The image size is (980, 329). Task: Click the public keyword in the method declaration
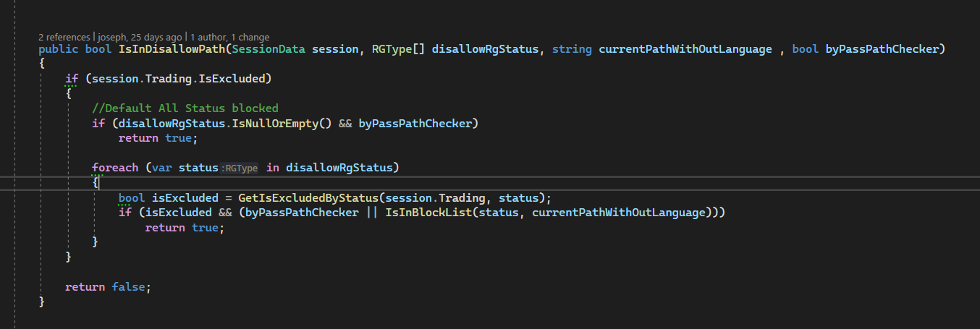click(x=57, y=49)
